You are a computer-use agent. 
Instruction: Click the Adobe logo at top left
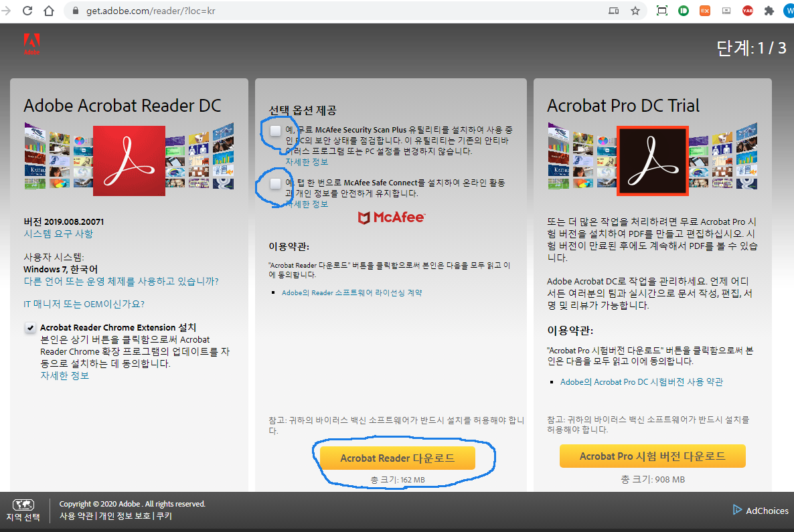[31, 44]
